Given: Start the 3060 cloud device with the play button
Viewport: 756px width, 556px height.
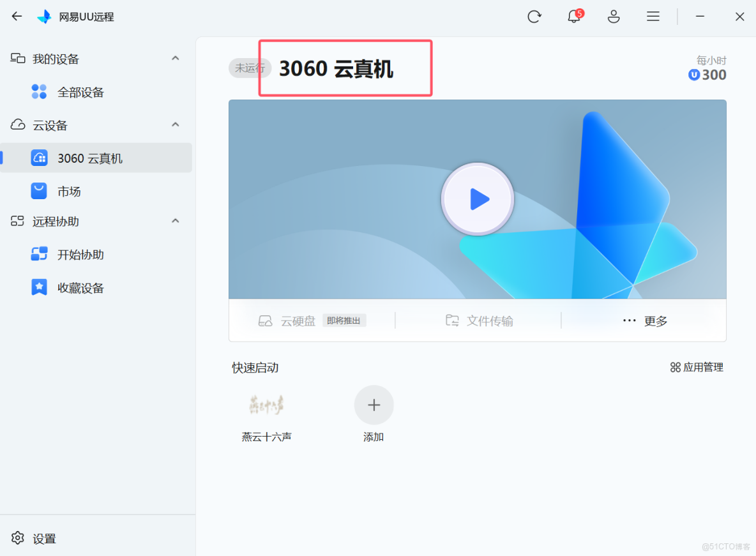Looking at the screenshot, I should coord(477,199).
